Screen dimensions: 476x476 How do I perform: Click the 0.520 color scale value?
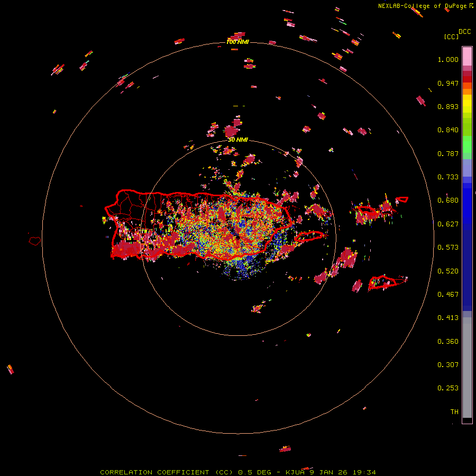[x=448, y=271]
